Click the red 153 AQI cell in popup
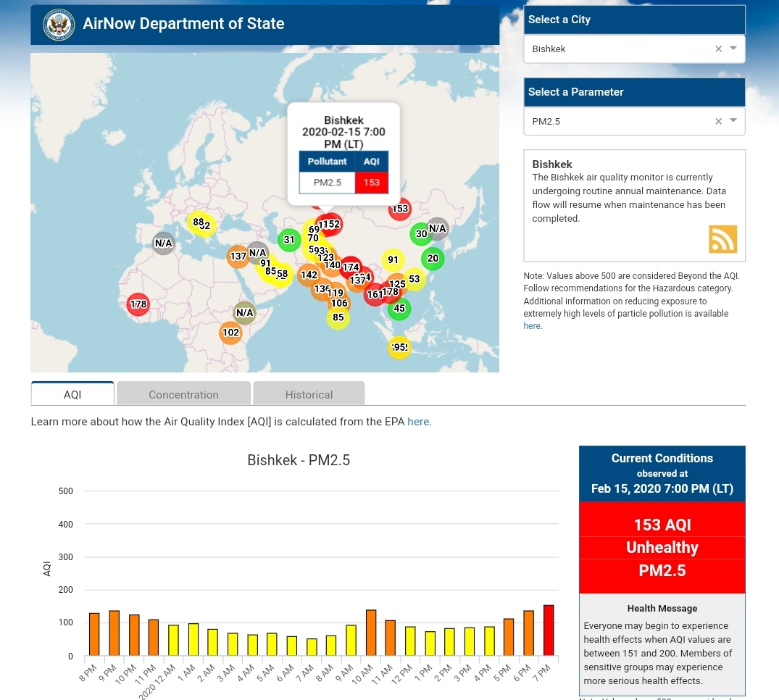 click(372, 183)
